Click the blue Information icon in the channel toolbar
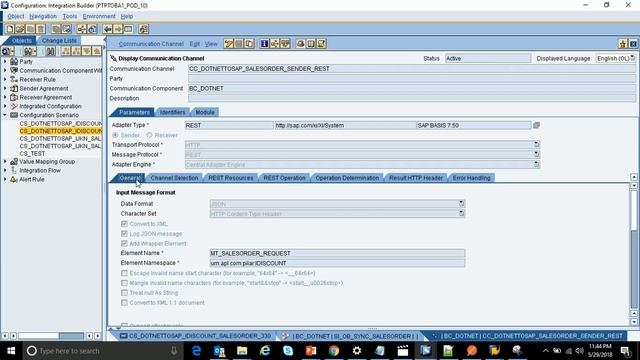Screen dimensions: 640x360 (x=264, y=44)
